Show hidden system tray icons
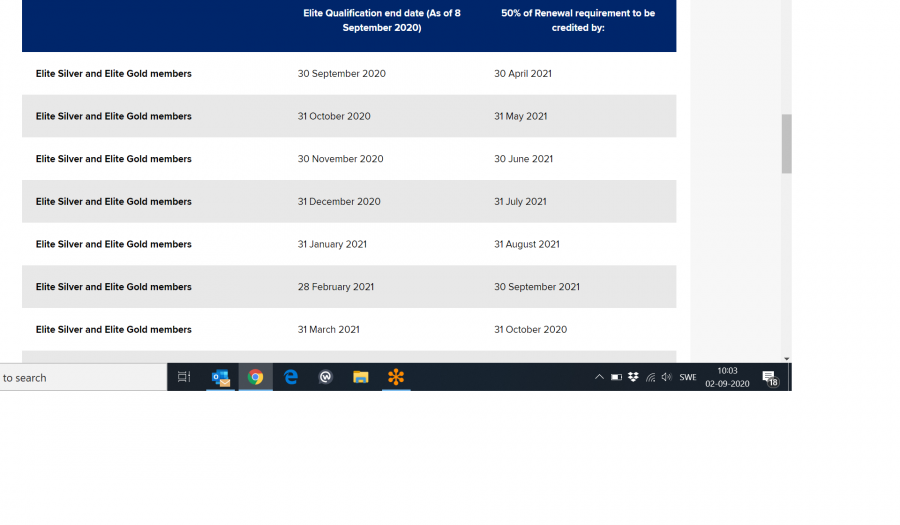The height and width of the screenshot is (525, 900). tap(599, 377)
